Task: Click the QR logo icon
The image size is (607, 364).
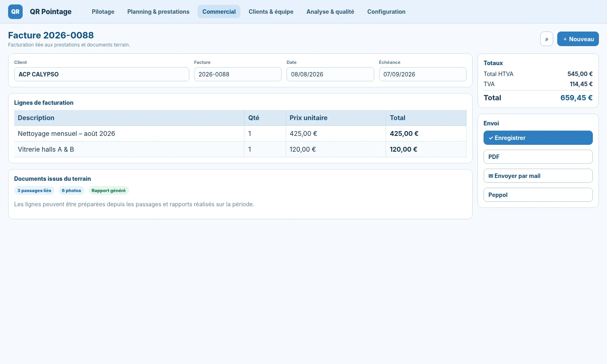Action: tap(15, 12)
